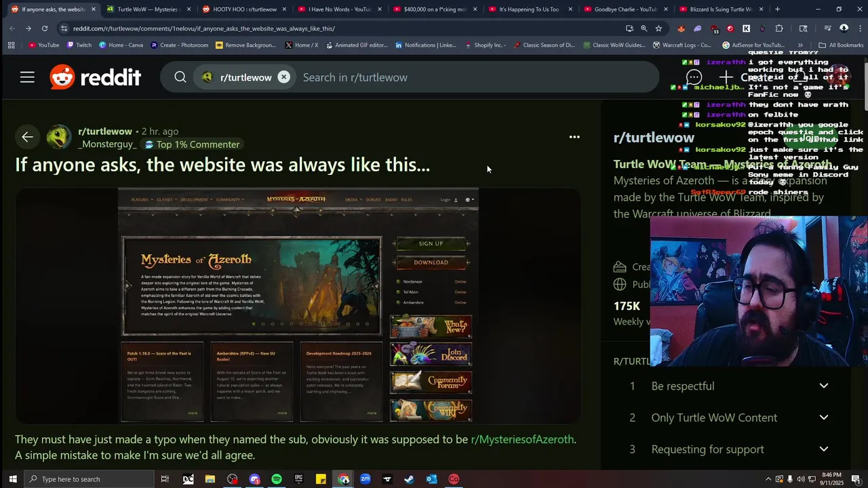Open the Reddit chat icon
868x488 pixels.
pos(694,77)
